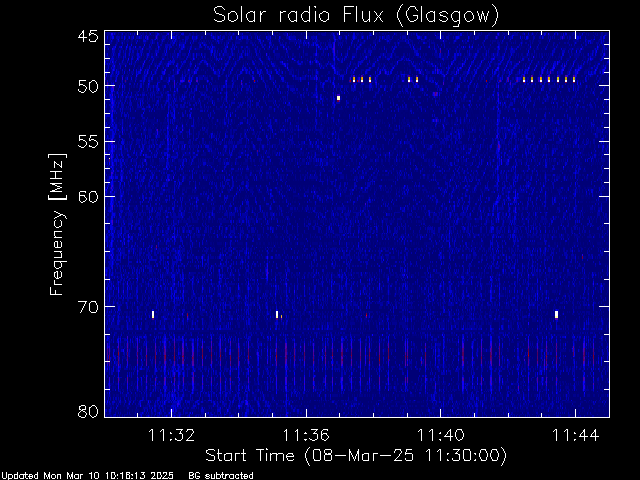Click the 55 frequency tick label
Screen dimensions: 640x480
(88, 142)
